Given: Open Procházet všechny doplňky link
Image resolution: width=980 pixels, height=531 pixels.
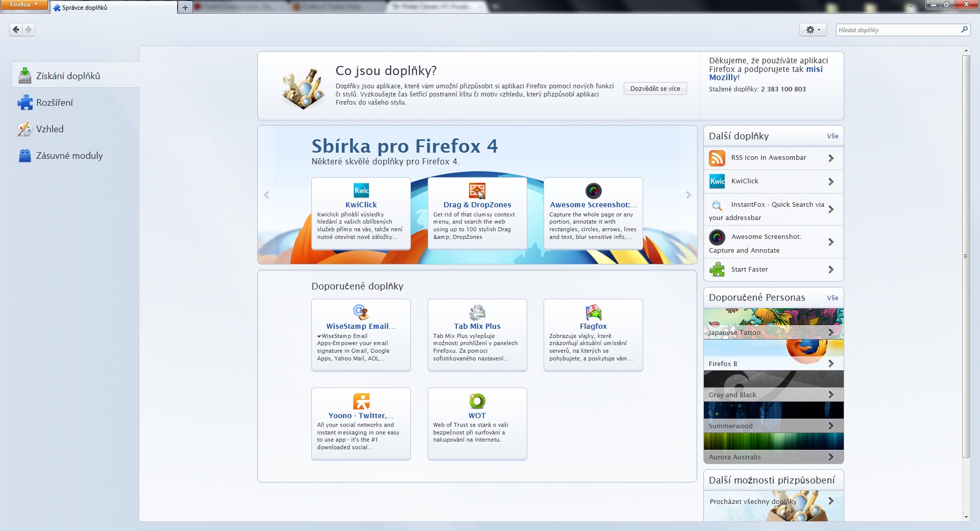Looking at the screenshot, I should point(753,502).
